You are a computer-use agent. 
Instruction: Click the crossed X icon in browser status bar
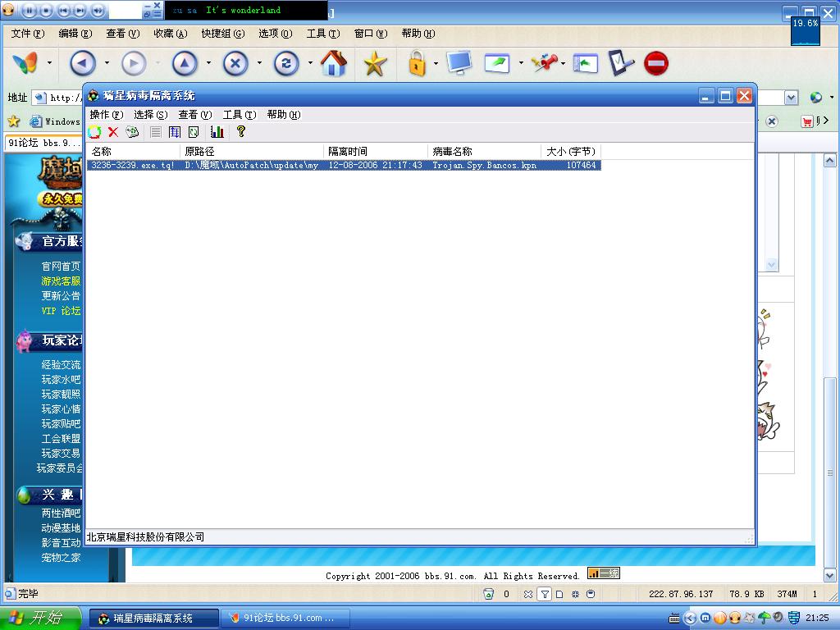click(x=527, y=594)
